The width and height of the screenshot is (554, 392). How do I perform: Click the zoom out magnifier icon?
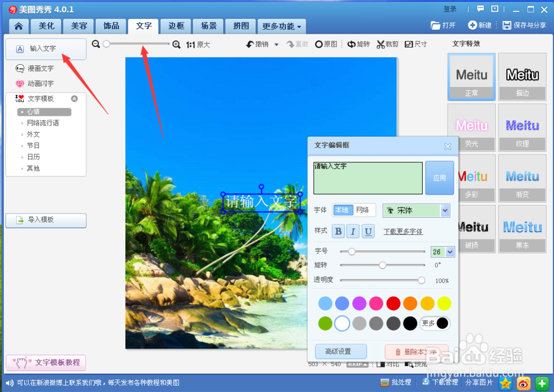coord(96,44)
